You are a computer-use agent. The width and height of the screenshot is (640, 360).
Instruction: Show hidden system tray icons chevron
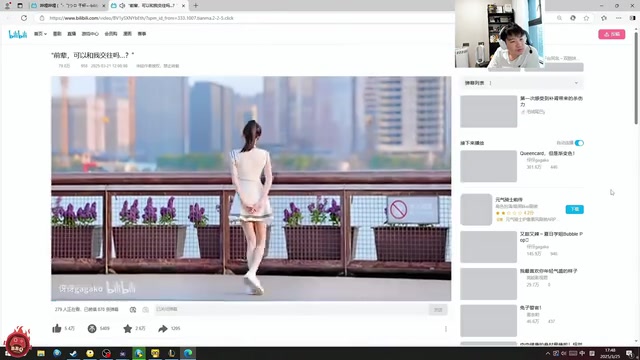[x=548, y=353]
